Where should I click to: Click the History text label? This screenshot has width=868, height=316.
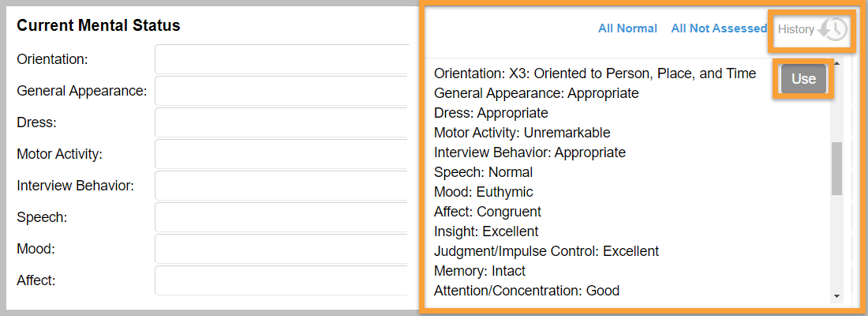click(x=795, y=29)
